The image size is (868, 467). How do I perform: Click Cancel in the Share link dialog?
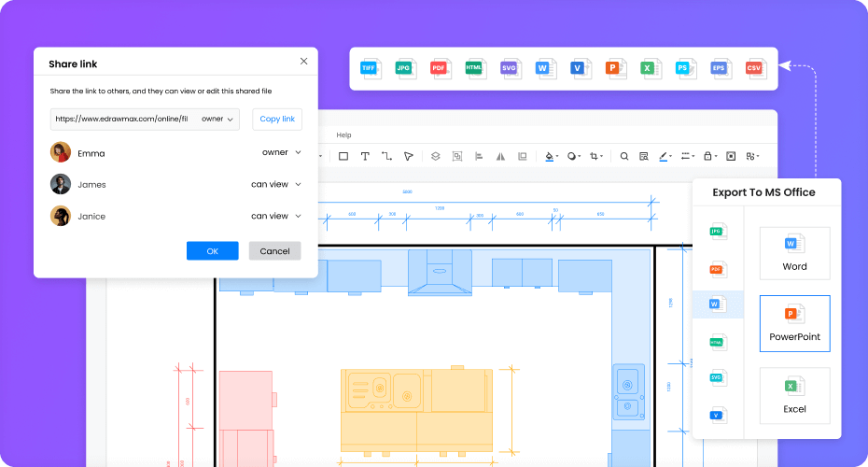[274, 251]
